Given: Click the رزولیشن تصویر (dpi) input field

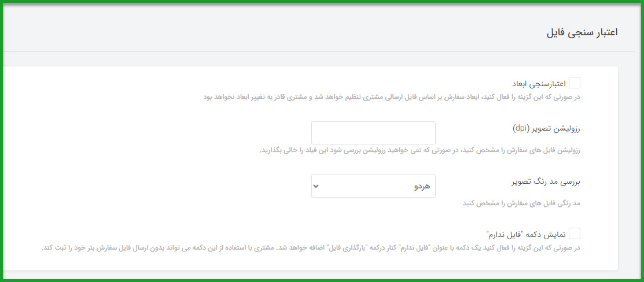Looking at the screenshot, I should pos(373,132).
